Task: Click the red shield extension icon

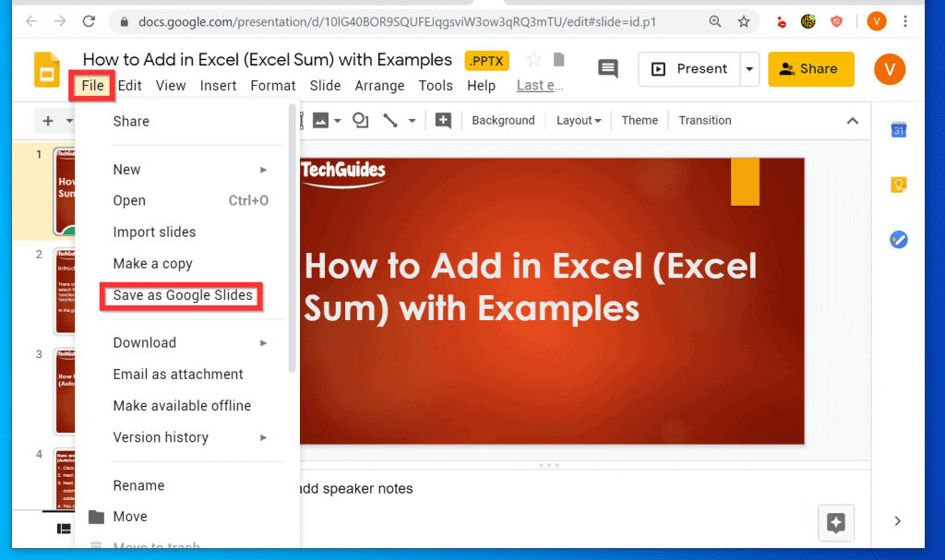Action: [836, 22]
